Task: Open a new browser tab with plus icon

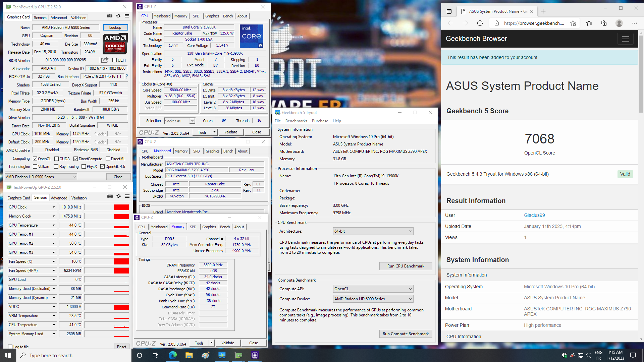Action: click(543, 11)
